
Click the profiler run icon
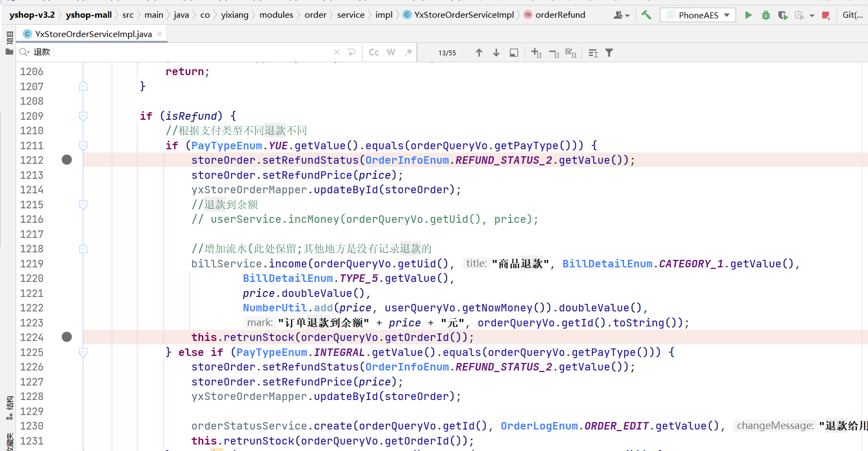(x=799, y=15)
